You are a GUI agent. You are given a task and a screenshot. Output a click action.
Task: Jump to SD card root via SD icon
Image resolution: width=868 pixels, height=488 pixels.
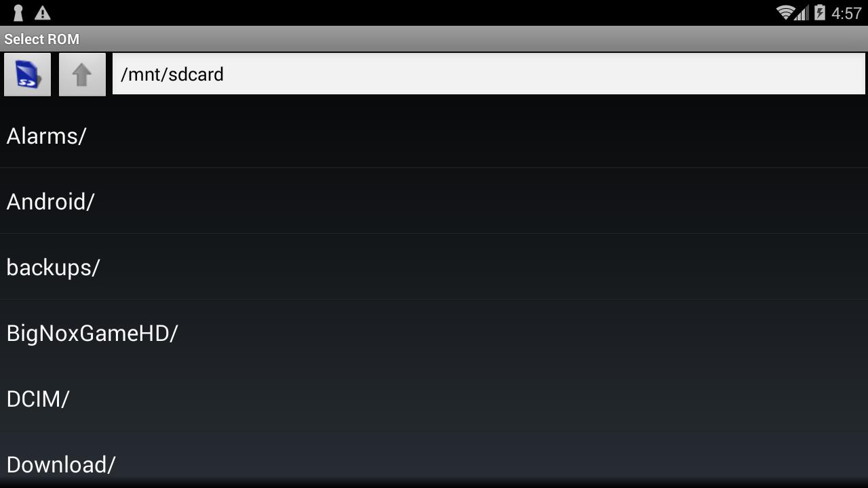[x=28, y=75]
